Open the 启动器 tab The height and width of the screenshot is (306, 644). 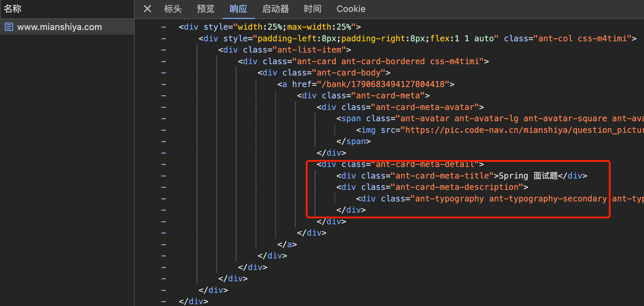coord(275,9)
